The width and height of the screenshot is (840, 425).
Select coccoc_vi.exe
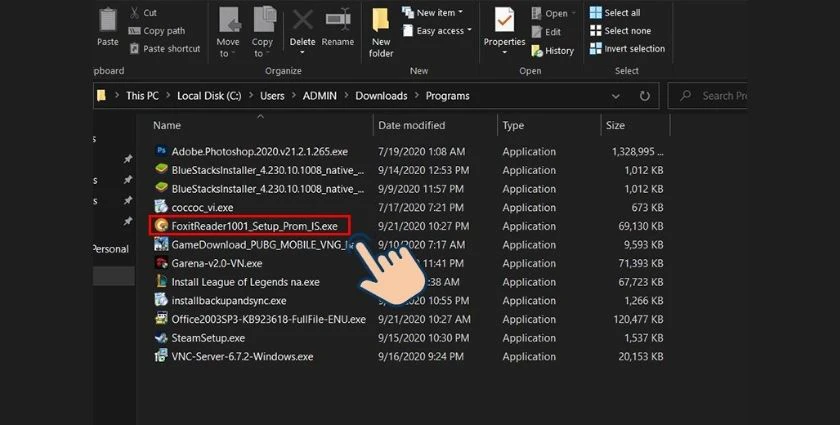coord(202,207)
